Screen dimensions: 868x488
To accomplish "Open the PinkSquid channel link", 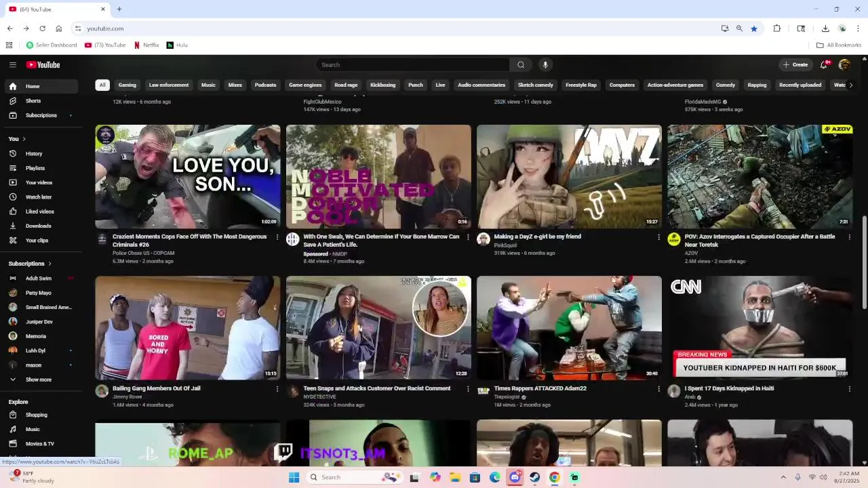I will 505,245.
